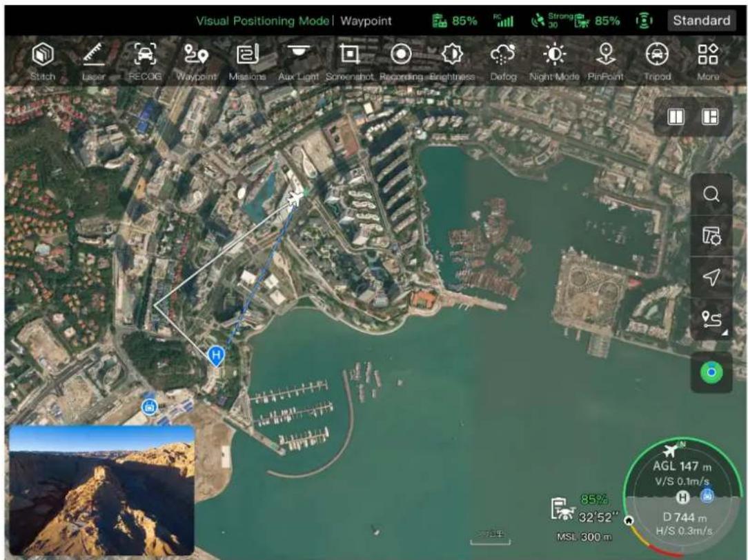Select the home point H marker on map

click(x=216, y=356)
